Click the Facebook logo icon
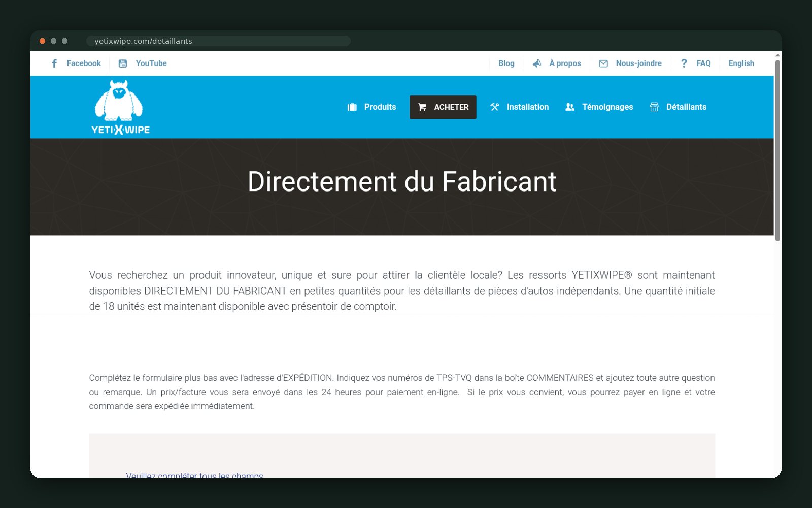This screenshot has height=508, width=812. pyautogui.click(x=54, y=63)
